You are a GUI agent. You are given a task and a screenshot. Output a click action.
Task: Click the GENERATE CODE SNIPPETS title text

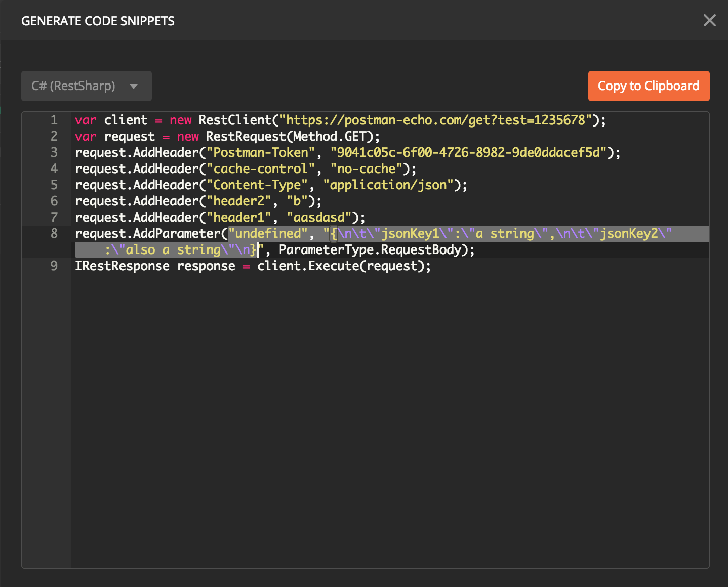click(98, 21)
